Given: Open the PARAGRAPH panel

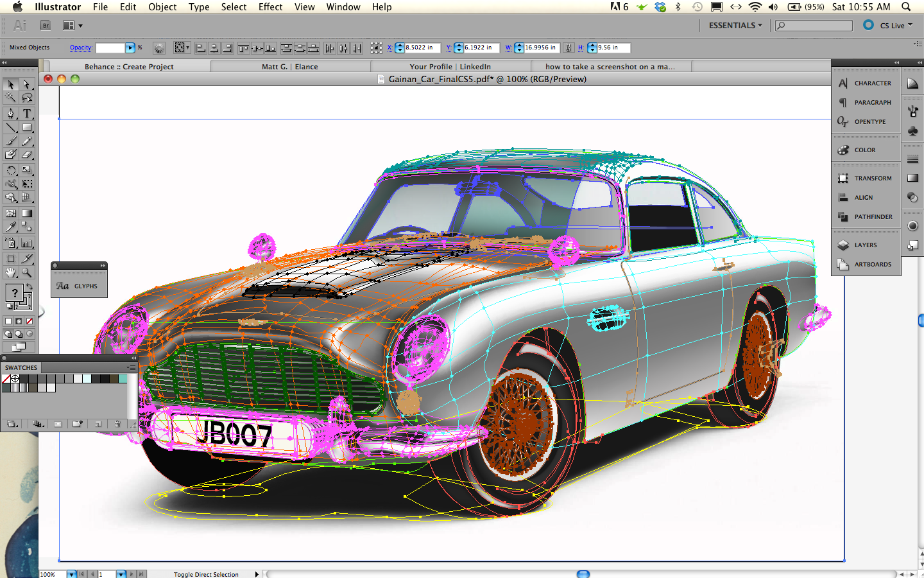Looking at the screenshot, I should (865, 103).
